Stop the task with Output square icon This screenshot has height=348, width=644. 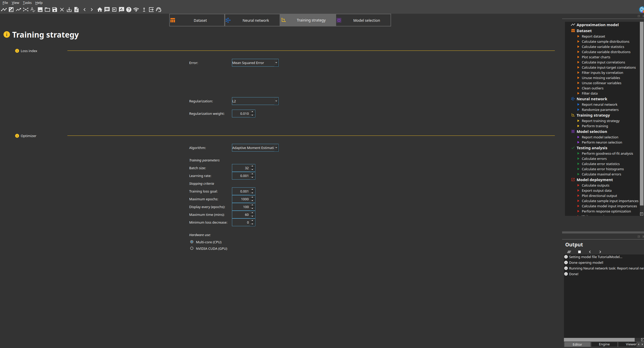[579, 252]
